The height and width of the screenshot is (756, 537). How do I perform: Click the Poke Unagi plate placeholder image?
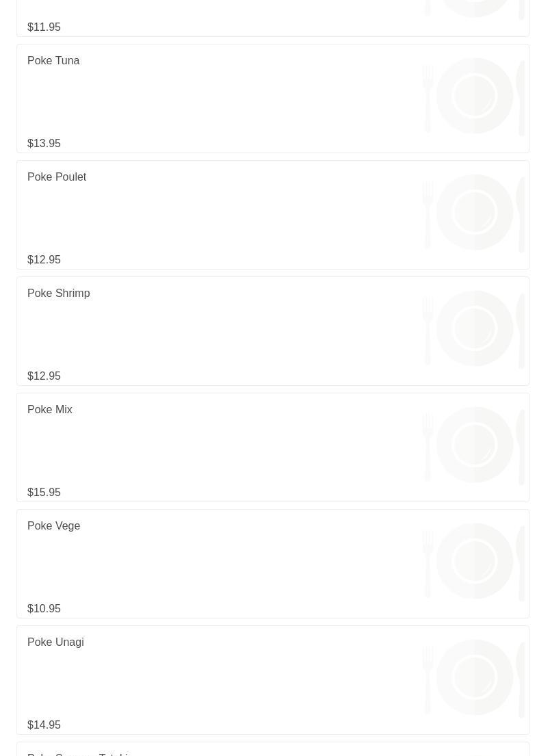click(x=474, y=677)
